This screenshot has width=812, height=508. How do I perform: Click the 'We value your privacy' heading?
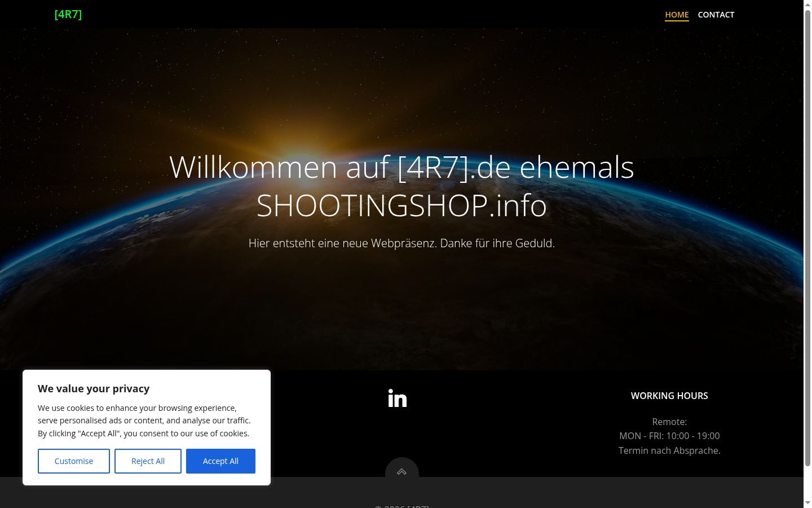pyautogui.click(x=94, y=388)
